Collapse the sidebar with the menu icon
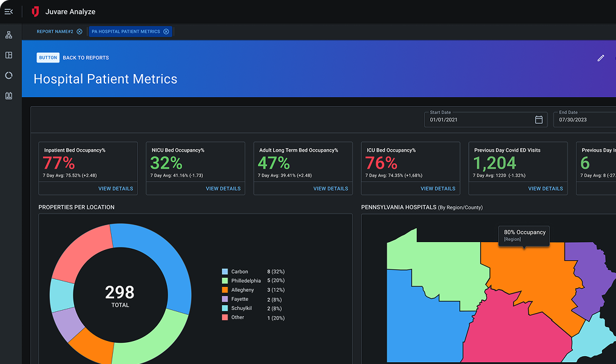 [x=8, y=12]
